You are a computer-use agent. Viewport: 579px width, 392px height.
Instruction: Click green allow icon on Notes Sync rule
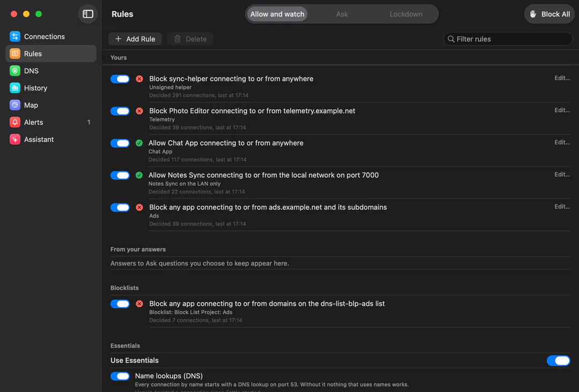pos(139,175)
